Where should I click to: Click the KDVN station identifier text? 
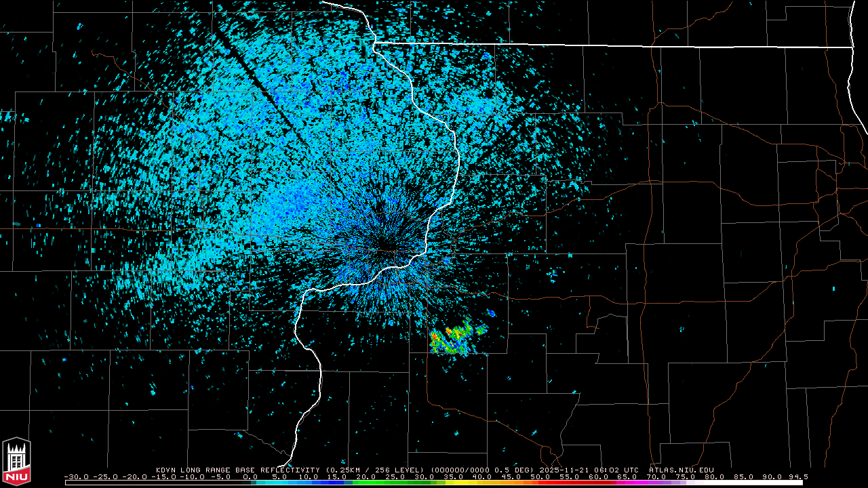tap(165, 470)
